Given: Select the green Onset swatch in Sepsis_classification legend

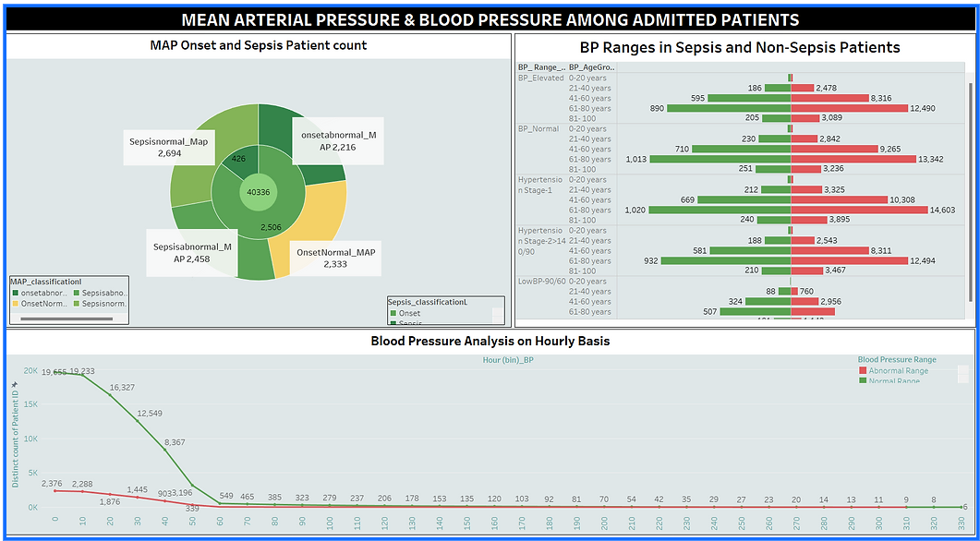Looking at the screenshot, I should click(393, 313).
